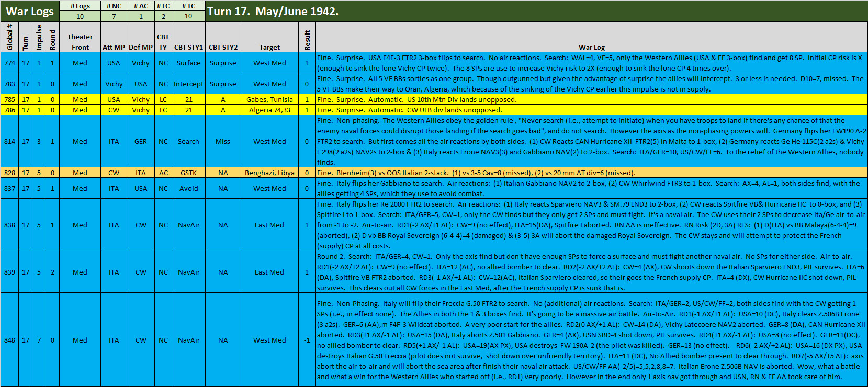Click Global # cell 783
868x387 pixels.
(x=9, y=84)
